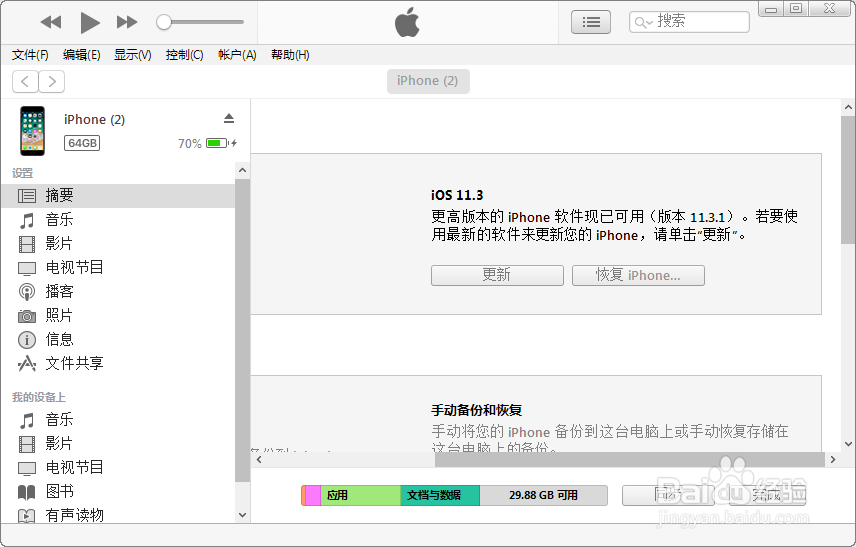Open the search magnifier dropdown
The width and height of the screenshot is (856, 547).
tap(643, 22)
